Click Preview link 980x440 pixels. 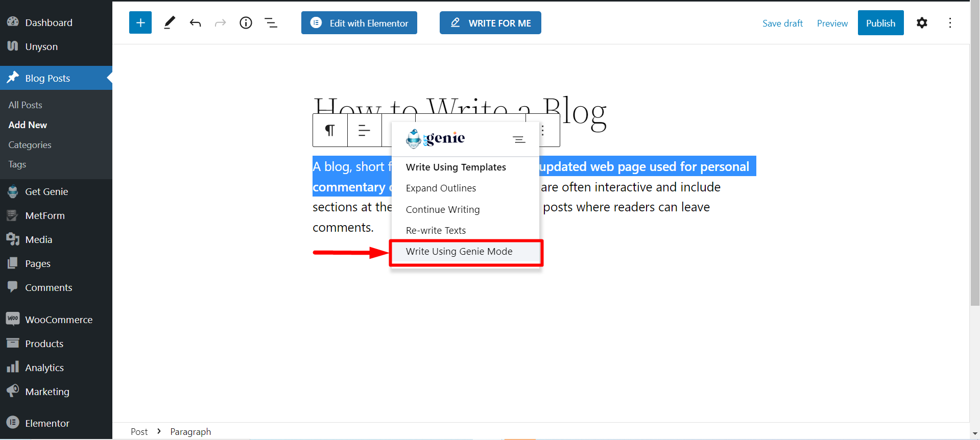pyautogui.click(x=832, y=23)
